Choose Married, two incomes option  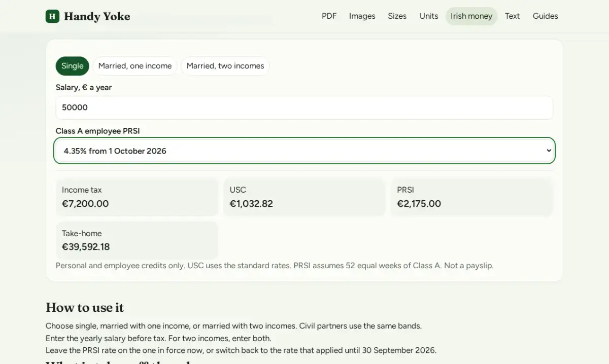pos(225,66)
